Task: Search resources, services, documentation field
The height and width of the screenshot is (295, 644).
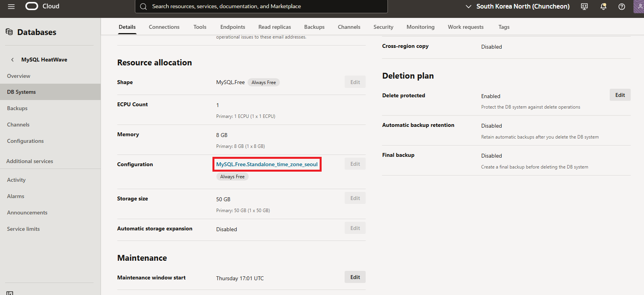Action: coord(261,7)
